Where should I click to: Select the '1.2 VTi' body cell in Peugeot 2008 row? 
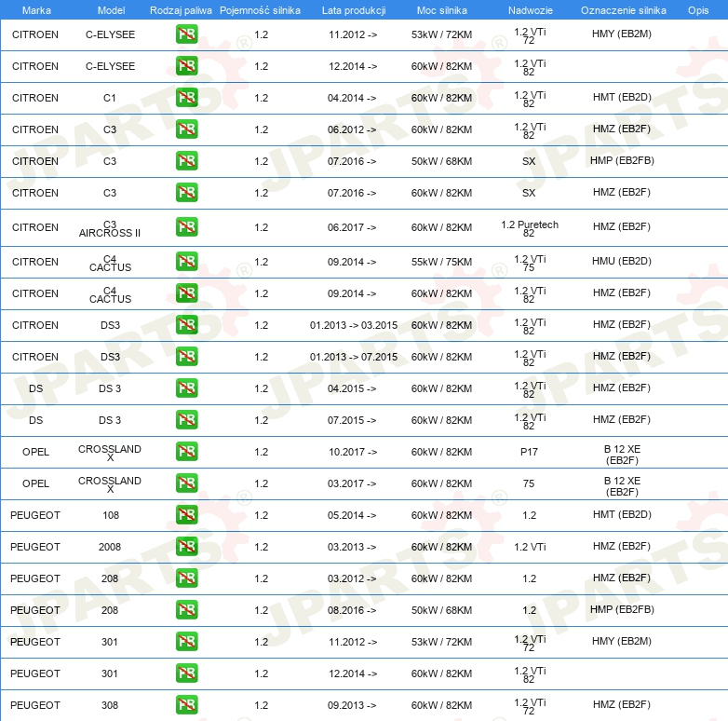point(530,547)
